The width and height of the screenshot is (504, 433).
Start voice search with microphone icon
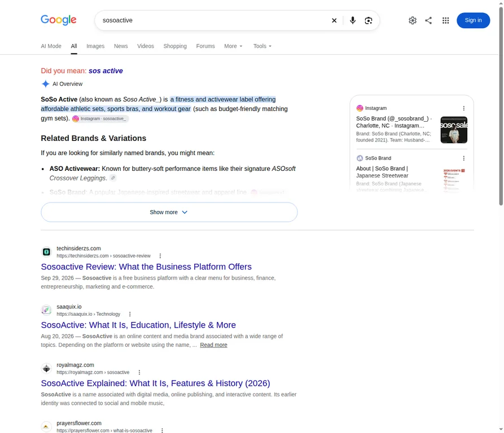[x=353, y=20]
